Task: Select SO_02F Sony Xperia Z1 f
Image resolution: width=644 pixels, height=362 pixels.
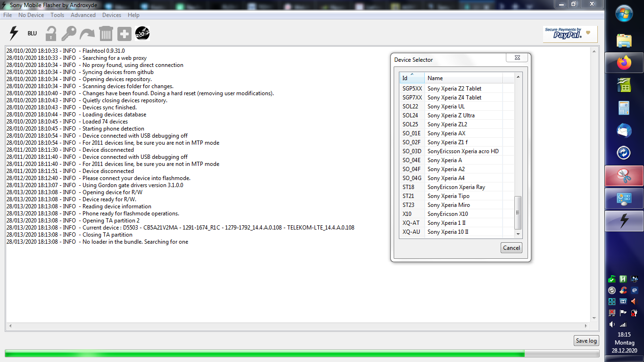Action: click(x=457, y=142)
